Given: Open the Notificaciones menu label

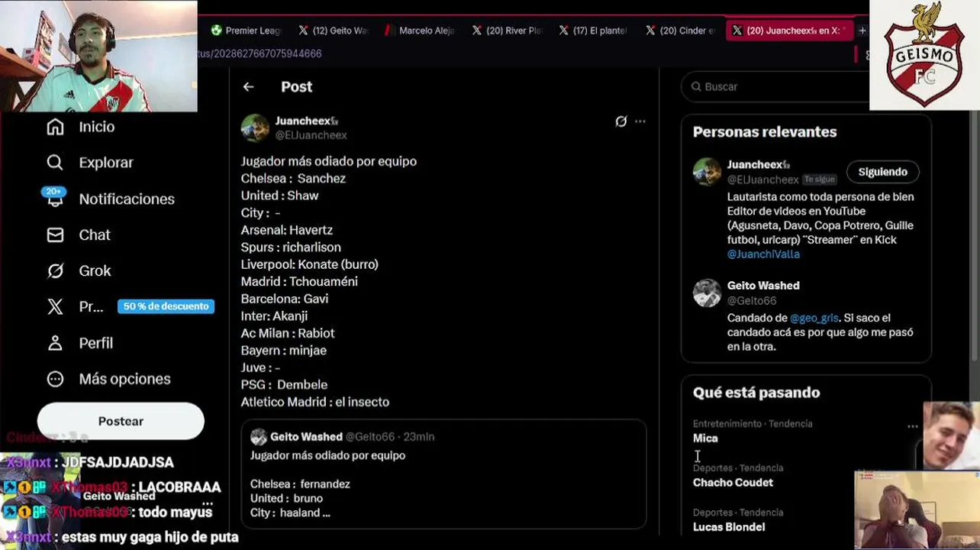Looking at the screenshot, I should [127, 199].
